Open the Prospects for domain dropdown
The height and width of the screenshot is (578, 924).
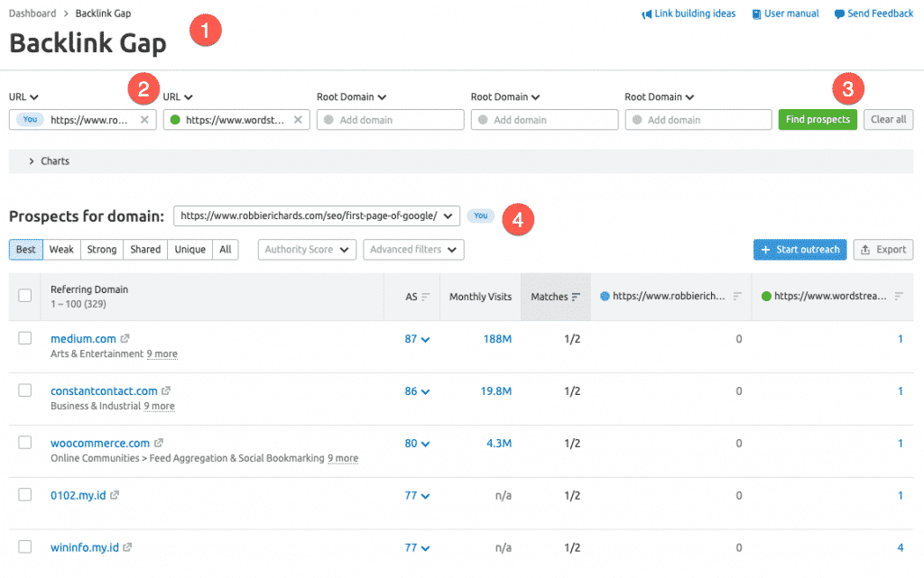pyautogui.click(x=314, y=216)
